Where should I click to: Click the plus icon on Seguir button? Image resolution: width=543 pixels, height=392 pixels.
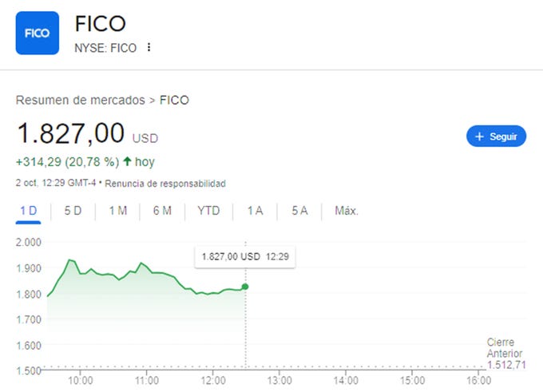[x=479, y=137]
